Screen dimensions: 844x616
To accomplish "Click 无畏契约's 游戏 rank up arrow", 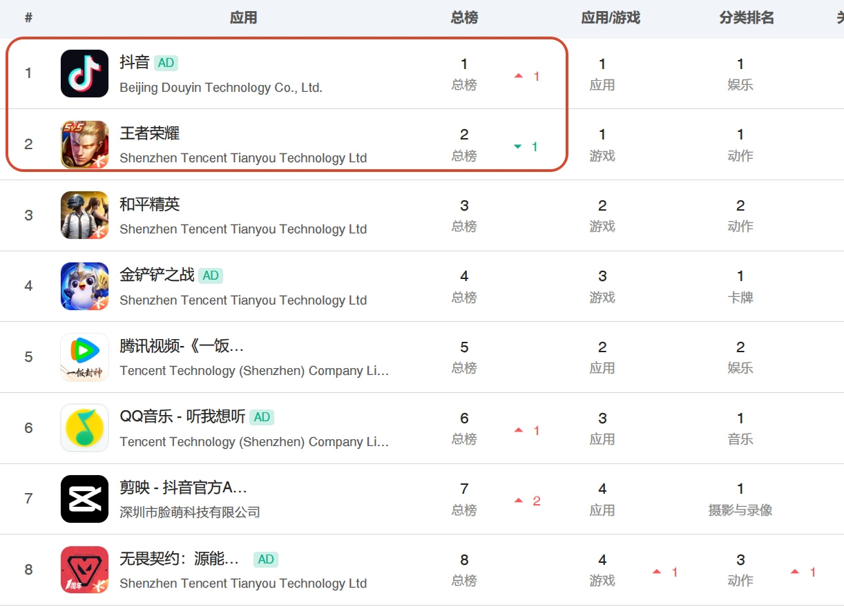I will [657, 572].
